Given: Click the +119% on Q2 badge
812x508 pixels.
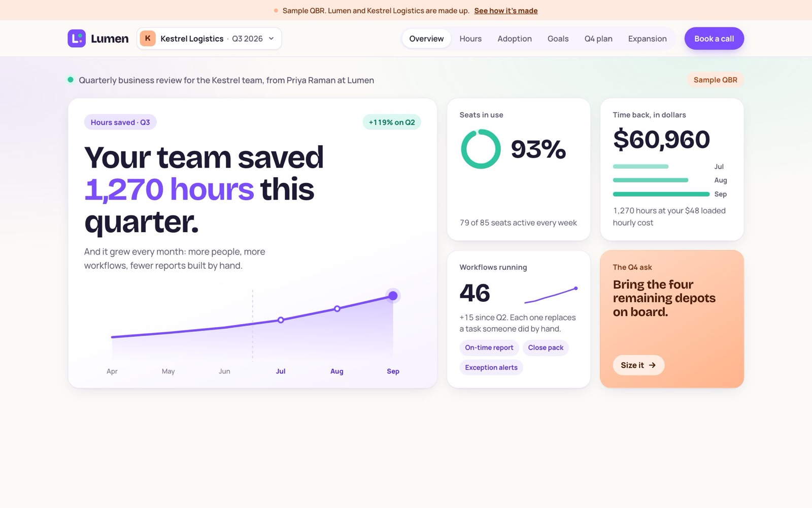Looking at the screenshot, I should pyautogui.click(x=392, y=122).
